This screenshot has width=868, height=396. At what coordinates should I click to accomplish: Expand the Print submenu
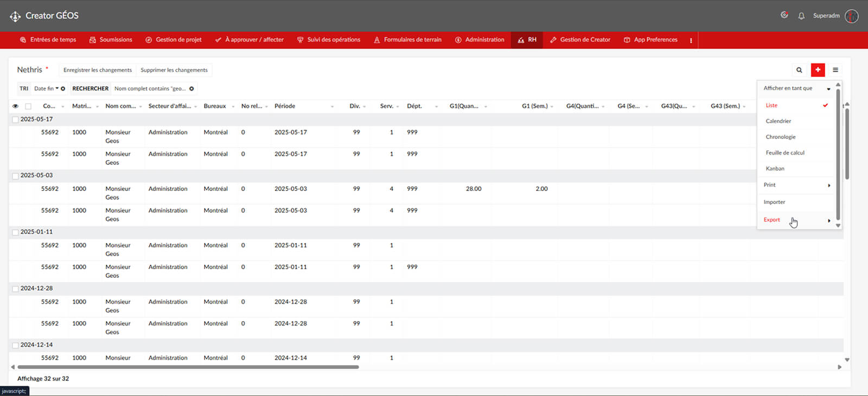pos(829,186)
